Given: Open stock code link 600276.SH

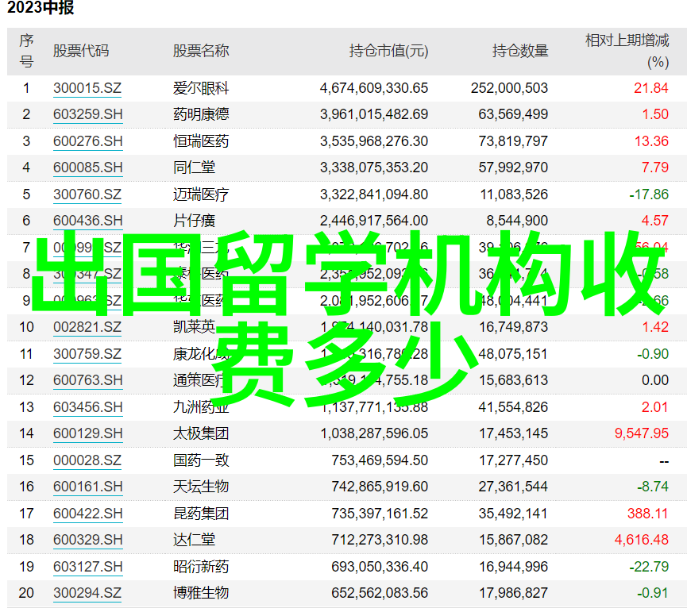Looking at the screenshot, I should pyautogui.click(x=87, y=141).
